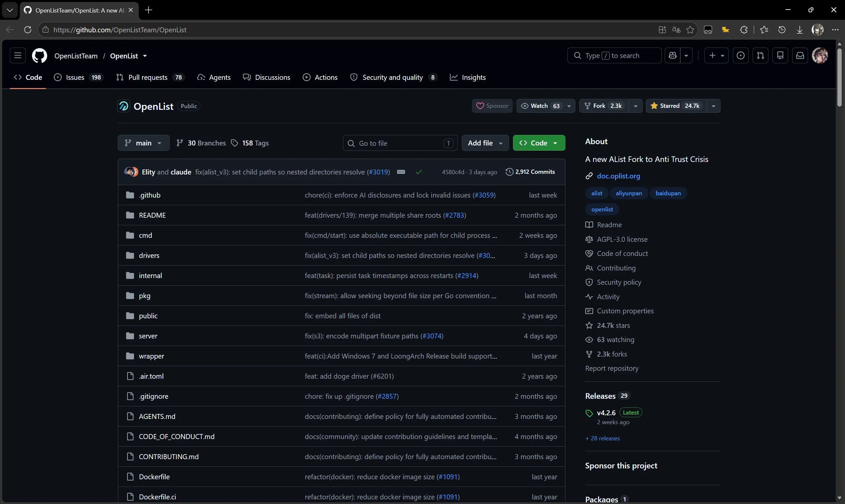This screenshot has height=504, width=845.
Task: Switch to the Issues tab
Action: pos(78,78)
